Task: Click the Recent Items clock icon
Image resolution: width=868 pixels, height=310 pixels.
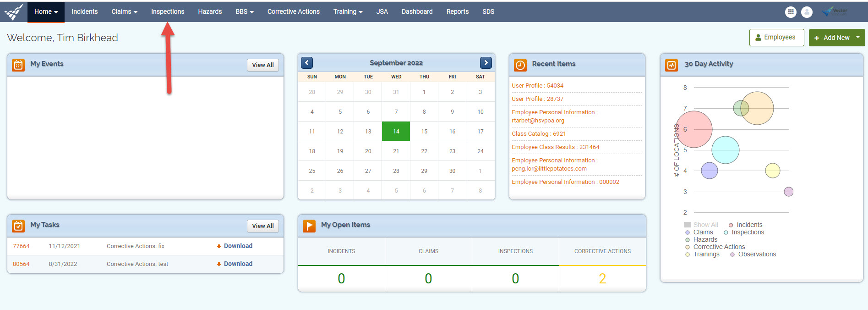Action: click(x=520, y=65)
